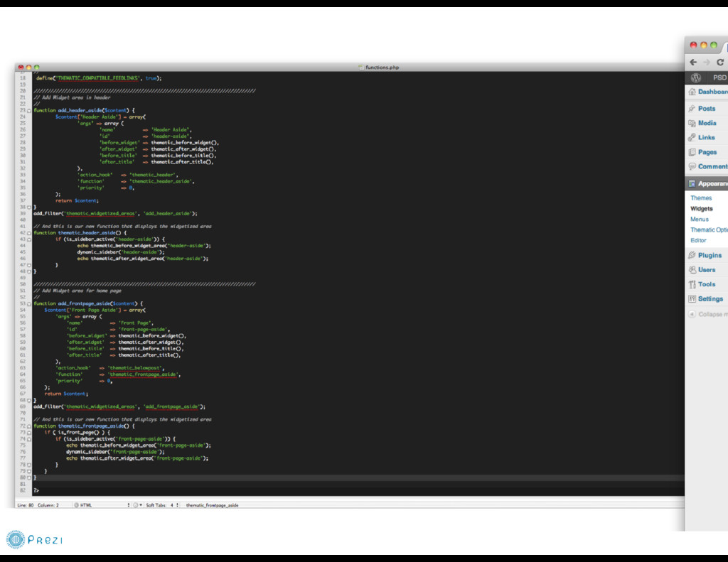Collapse the fold marker at line 43
This screenshot has height=562, width=728.
click(x=28, y=240)
